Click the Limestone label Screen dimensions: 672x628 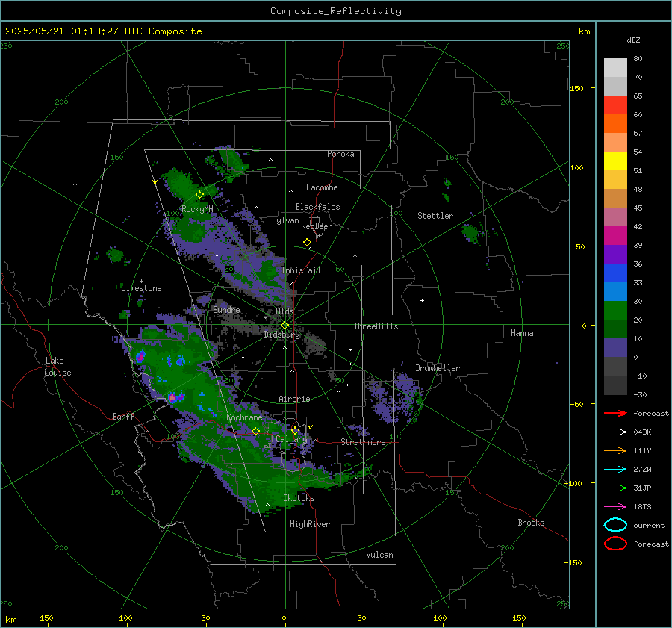click(141, 288)
